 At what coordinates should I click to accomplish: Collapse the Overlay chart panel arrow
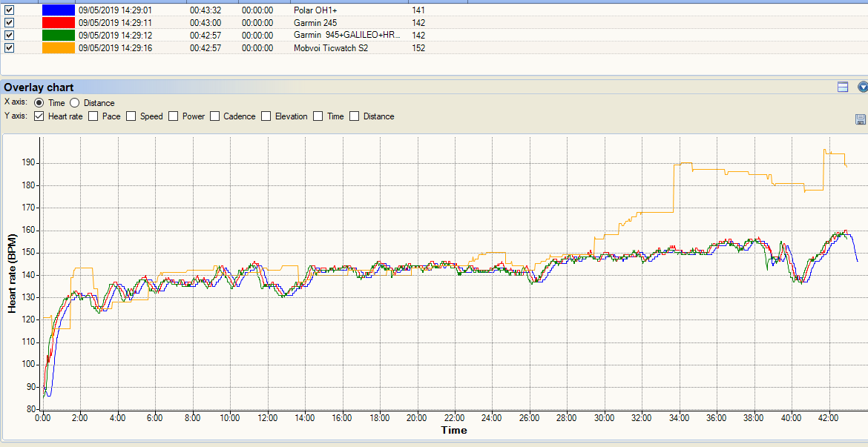(x=863, y=87)
